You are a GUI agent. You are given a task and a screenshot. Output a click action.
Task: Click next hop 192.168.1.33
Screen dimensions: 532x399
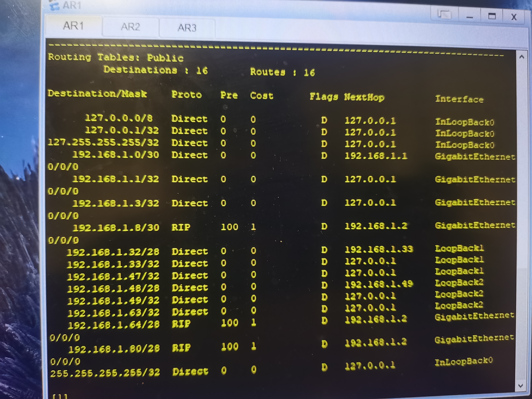click(x=379, y=249)
